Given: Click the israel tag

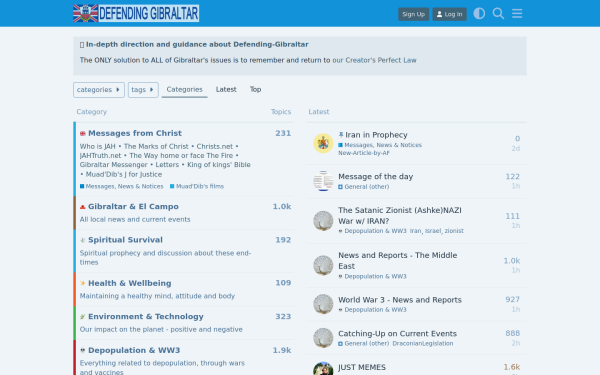Looking at the screenshot, I should click(433, 231).
